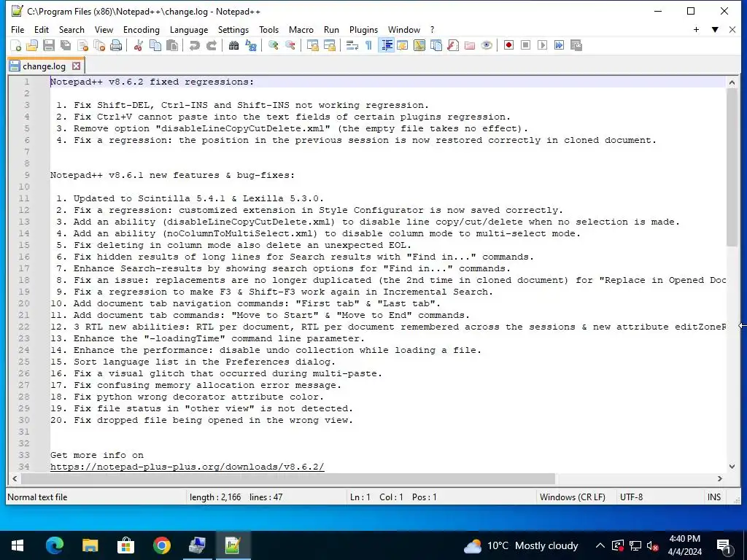Toggle file Monitoring eye icon
Viewport: 747px width, 560px height.
click(487, 45)
